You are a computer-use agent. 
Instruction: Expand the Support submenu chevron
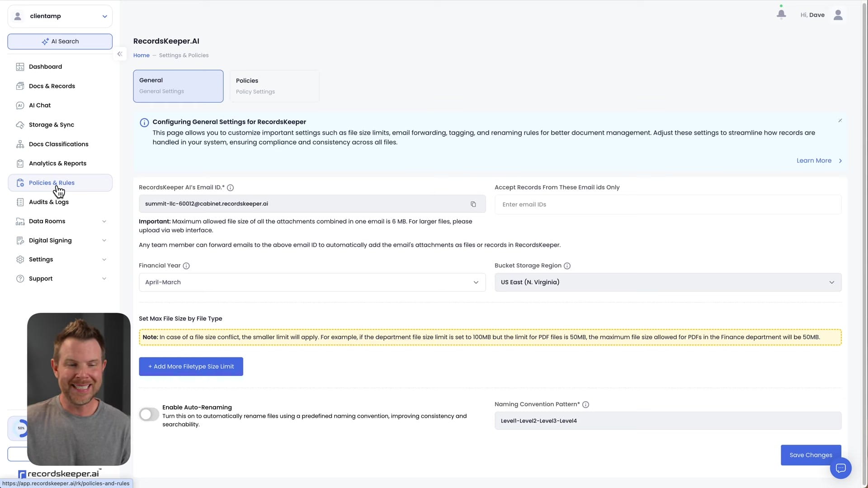coord(104,279)
